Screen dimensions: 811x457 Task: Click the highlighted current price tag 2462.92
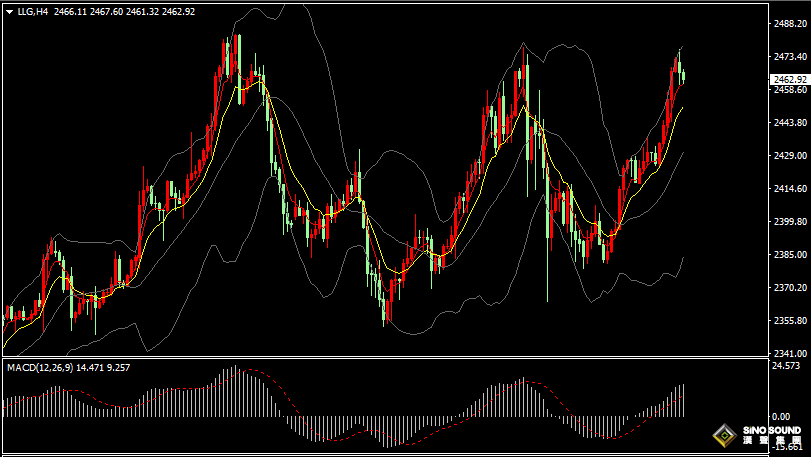pyautogui.click(x=789, y=79)
